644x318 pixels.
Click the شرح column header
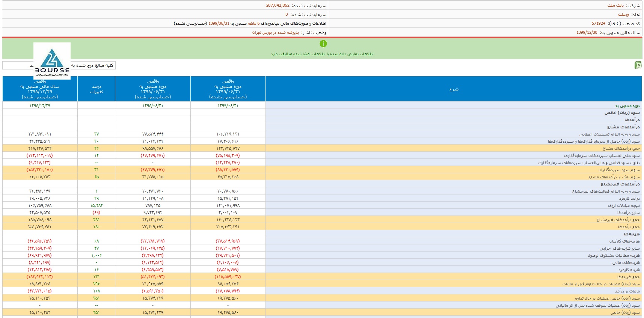pos(454,89)
